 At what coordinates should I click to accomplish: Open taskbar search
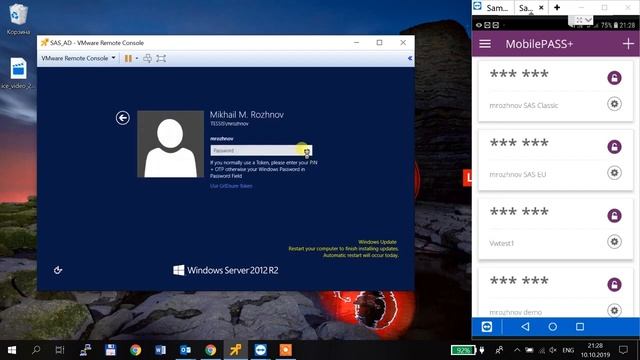pos(36,350)
